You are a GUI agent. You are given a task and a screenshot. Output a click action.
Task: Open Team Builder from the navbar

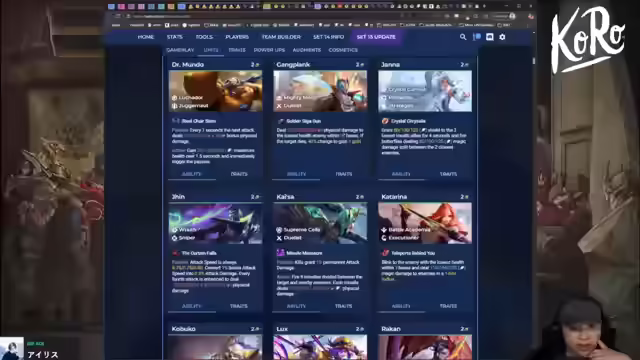(x=281, y=37)
